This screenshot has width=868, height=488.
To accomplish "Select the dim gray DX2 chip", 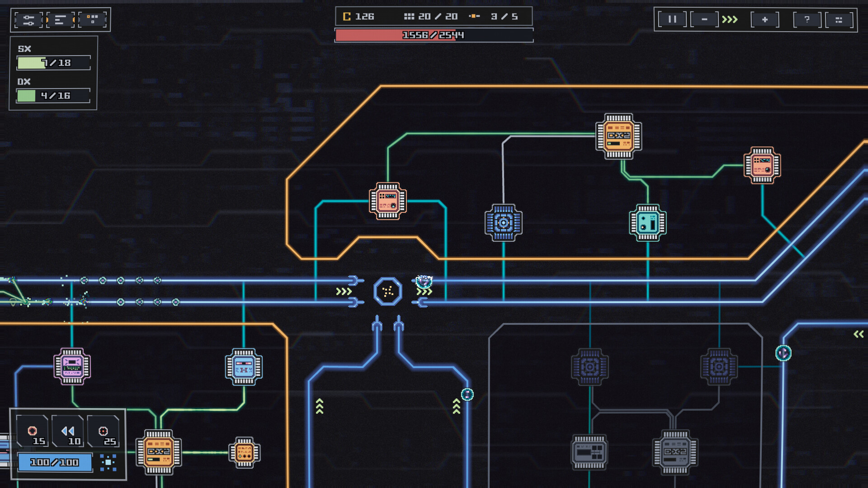I will 675,452.
